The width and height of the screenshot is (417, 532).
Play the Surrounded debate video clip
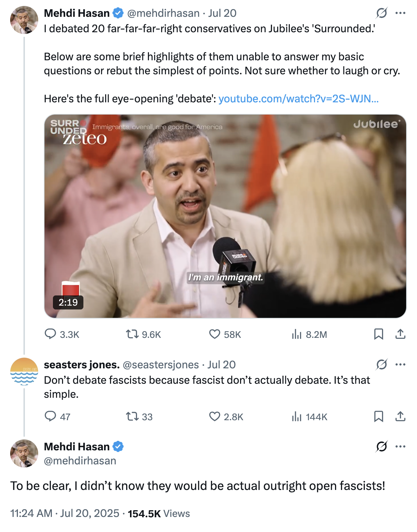coord(225,216)
